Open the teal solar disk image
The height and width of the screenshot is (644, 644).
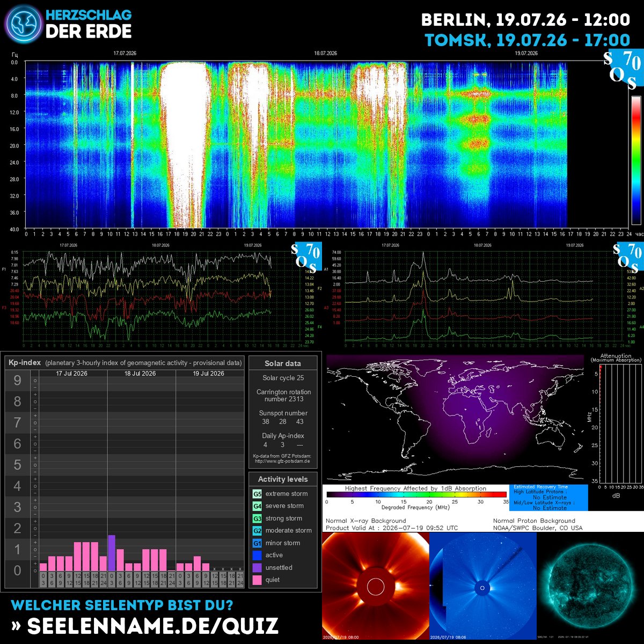coord(590,586)
